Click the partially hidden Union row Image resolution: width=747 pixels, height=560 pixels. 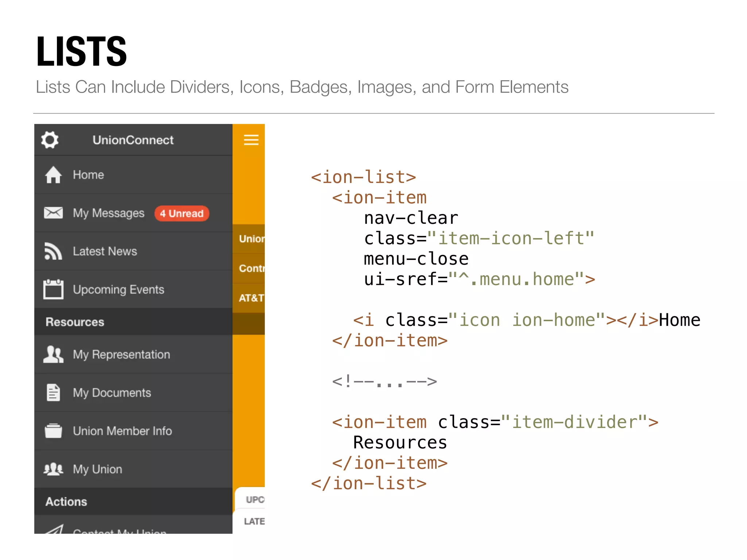click(249, 239)
